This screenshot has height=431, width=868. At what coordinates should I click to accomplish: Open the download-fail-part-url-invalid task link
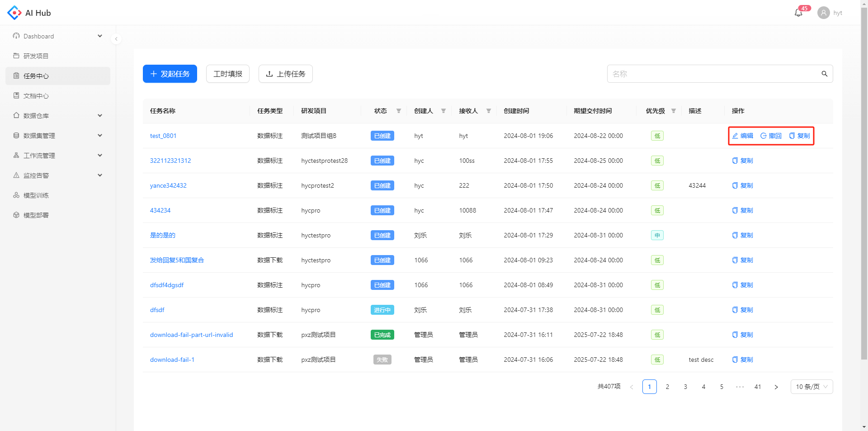[192, 335]
